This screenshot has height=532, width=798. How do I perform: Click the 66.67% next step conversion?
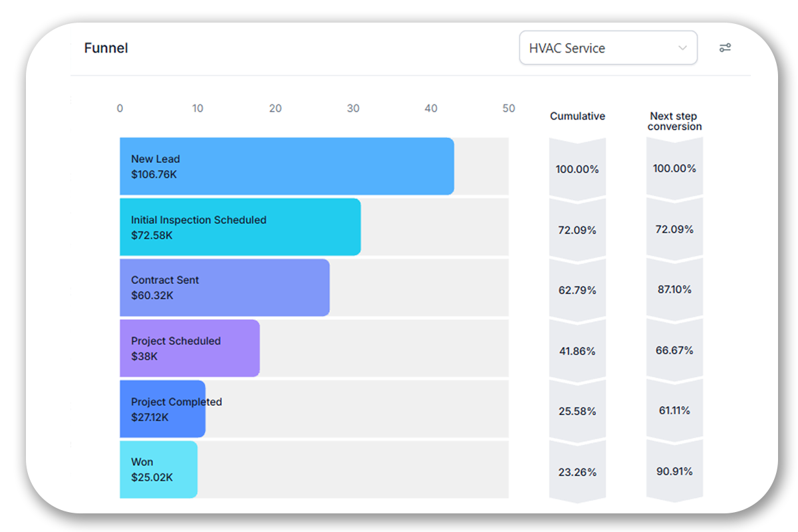(674, 350)
